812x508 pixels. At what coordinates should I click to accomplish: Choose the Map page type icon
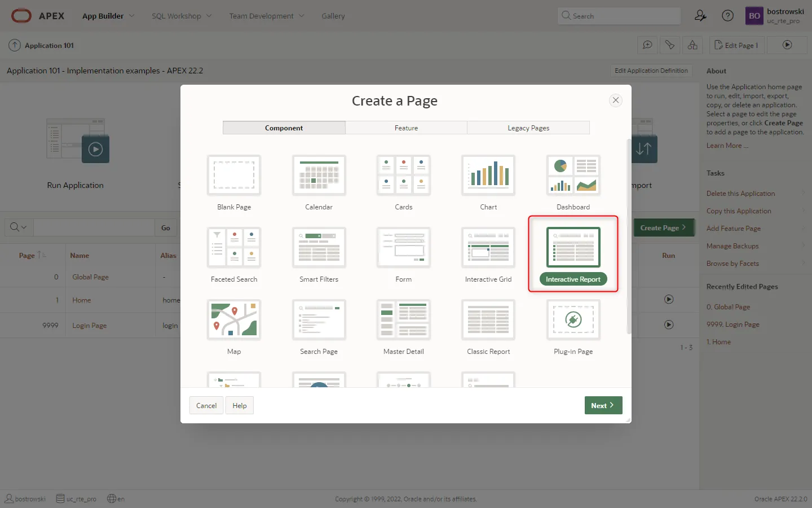click(x=234, y=320)
